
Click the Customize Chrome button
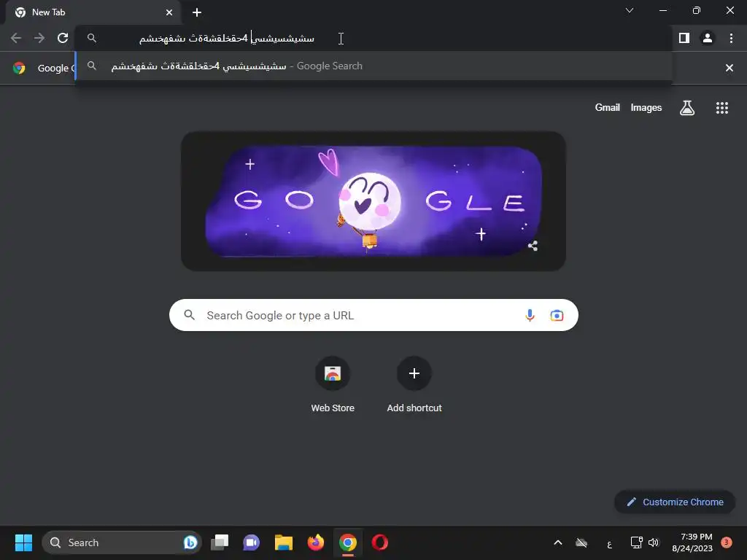pyautogui.click(x=675, y=502)
